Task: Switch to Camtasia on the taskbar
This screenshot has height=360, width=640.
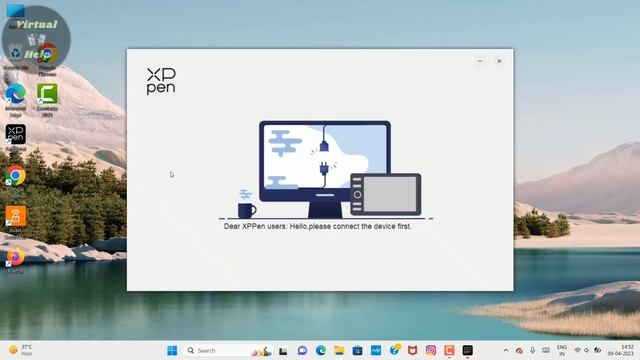Action: (x=449, y=350)
